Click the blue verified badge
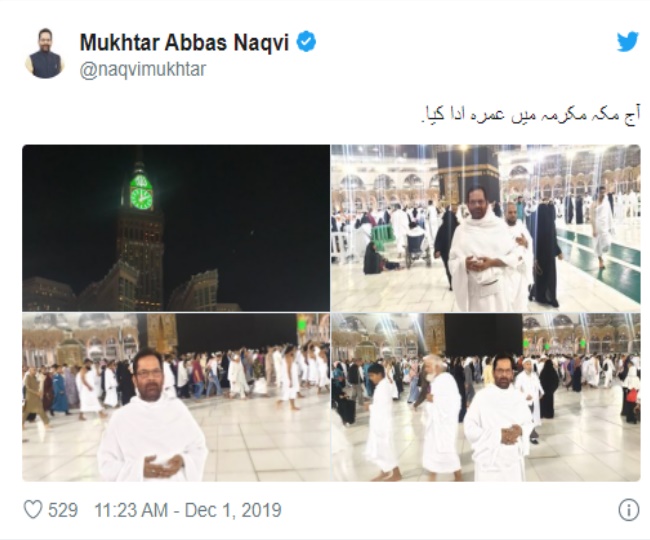Screen dimensions: 650x540 click(306, 42)
